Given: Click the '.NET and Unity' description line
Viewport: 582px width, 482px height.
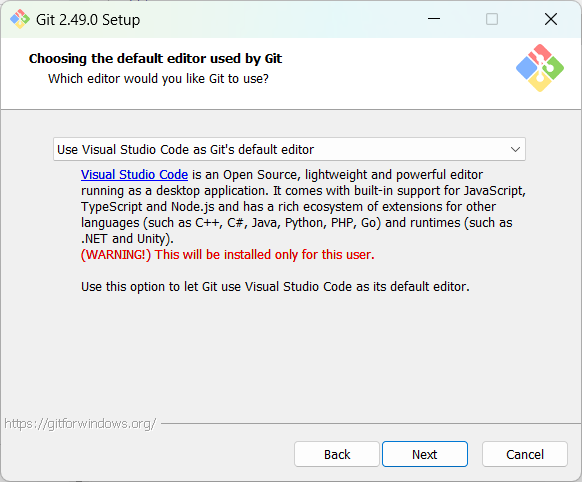Looking at the screenshot, I should [x=127, y=239].
